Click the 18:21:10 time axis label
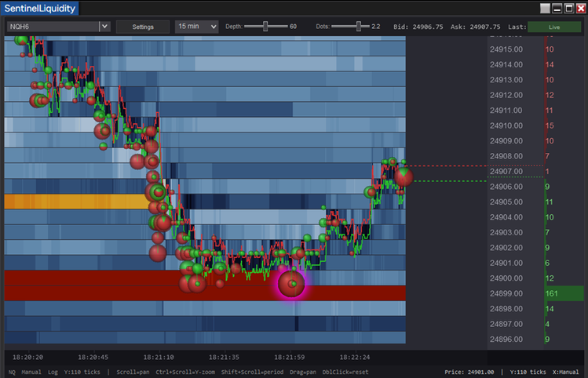The image size is (588, 378). pyautogui.click(x=159, y=358)
